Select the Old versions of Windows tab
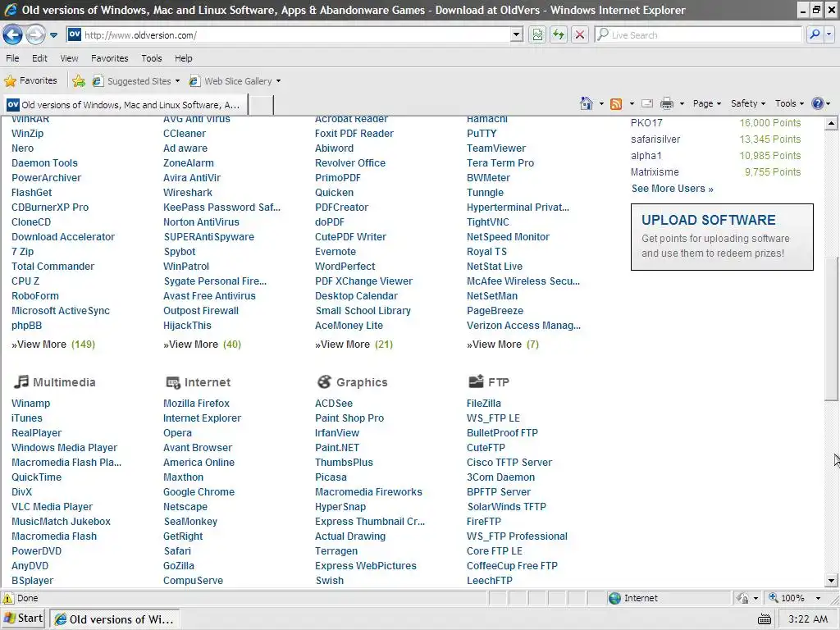The image size is (840, 630). [x=126, y=104]
